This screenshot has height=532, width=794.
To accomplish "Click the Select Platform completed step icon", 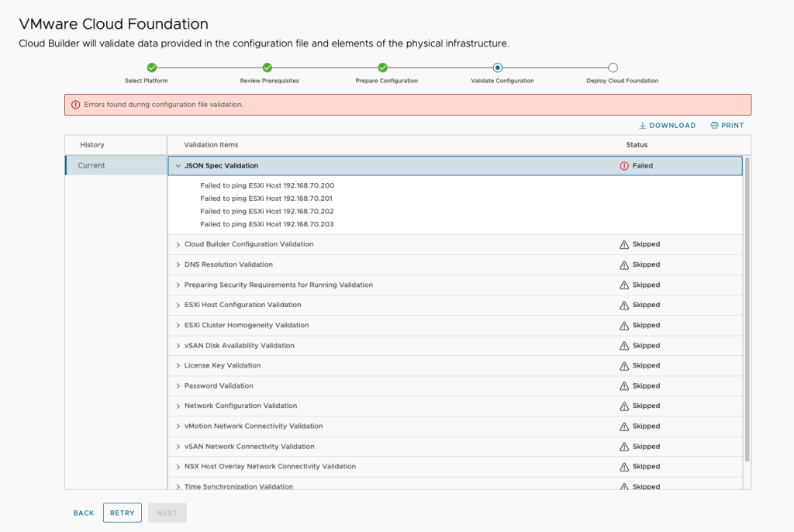I will (152, 67).
